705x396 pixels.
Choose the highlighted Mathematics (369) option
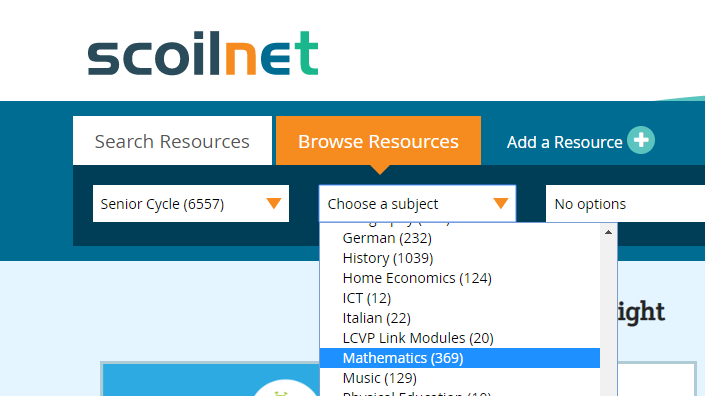(x=460, y=358)
